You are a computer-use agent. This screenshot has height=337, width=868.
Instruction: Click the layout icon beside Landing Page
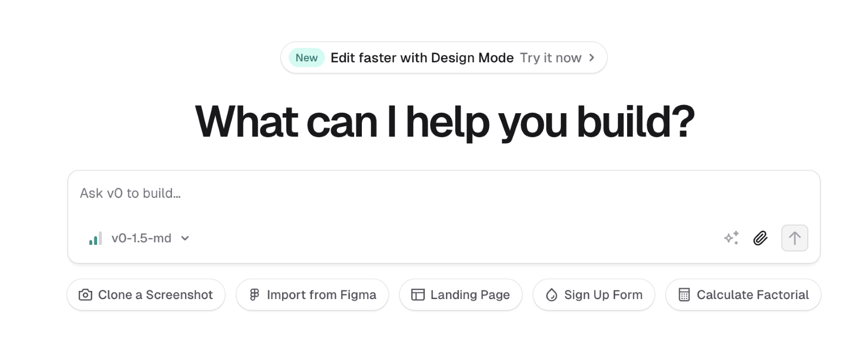coord(418,295)
